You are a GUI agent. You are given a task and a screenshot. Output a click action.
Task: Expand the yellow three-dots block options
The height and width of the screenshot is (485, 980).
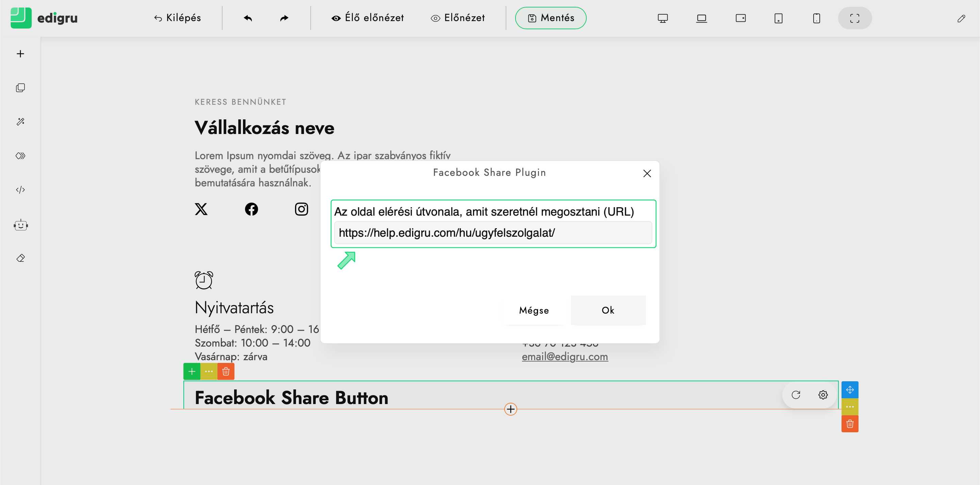tap(209, 371)
